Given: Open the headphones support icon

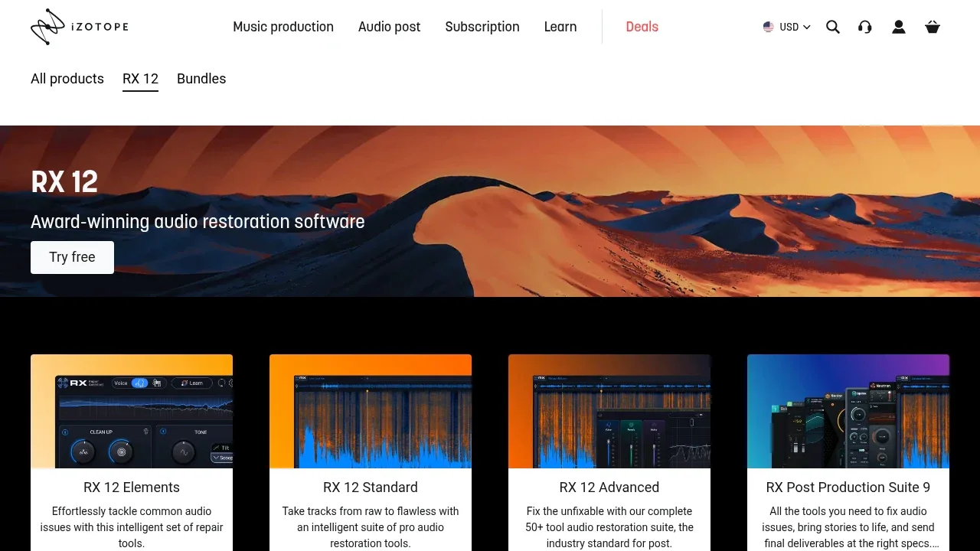Looking at the screenshot, I should (865, 27).
